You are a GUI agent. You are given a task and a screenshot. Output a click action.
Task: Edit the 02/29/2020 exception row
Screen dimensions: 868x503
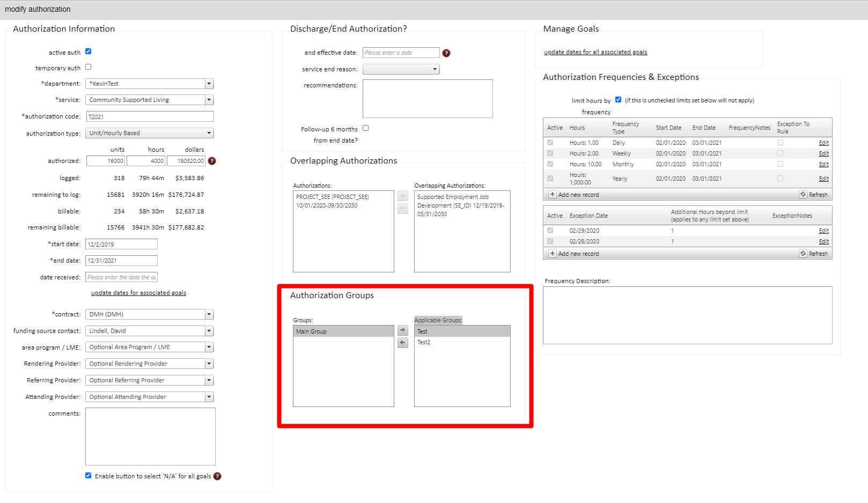(x=824, y=231)
